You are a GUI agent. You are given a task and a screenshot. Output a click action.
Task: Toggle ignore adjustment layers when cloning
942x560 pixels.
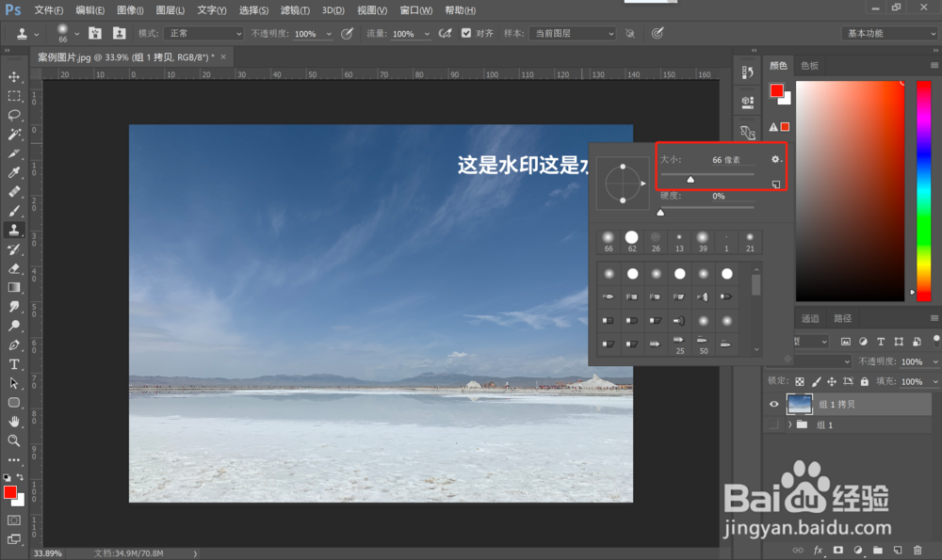point(629,34)
